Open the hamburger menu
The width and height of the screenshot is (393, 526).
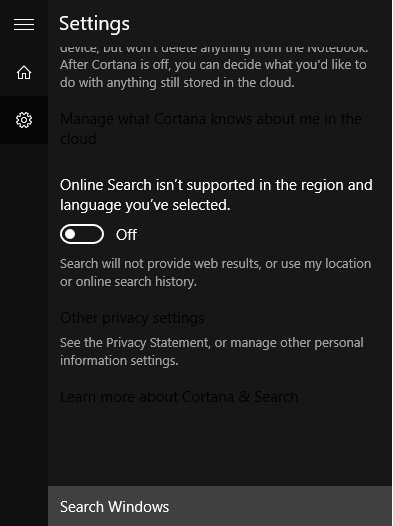(x=24, y=24)
